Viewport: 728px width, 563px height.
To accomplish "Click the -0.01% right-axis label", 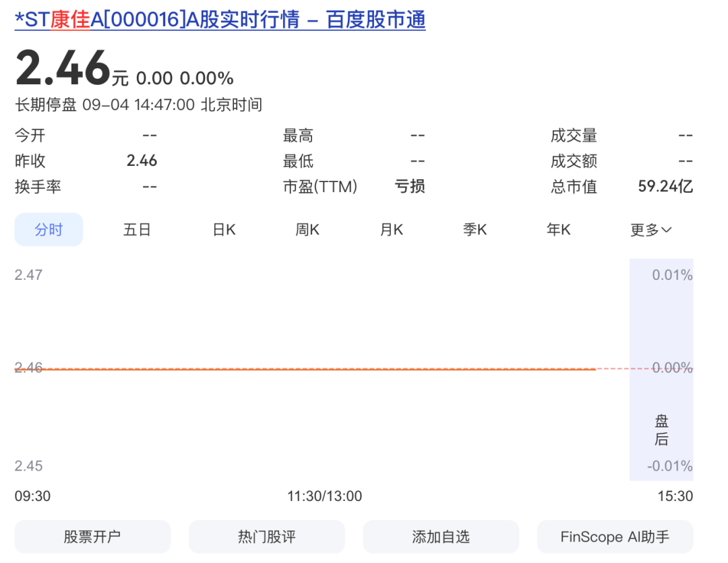I will coord(670,465).
